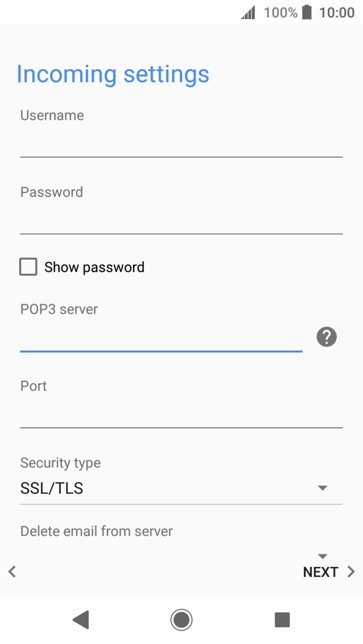Tap the 100% battery percentage label
Image resolution: width=363 pixels, height=644 pixels.
[x=280, y=12]
